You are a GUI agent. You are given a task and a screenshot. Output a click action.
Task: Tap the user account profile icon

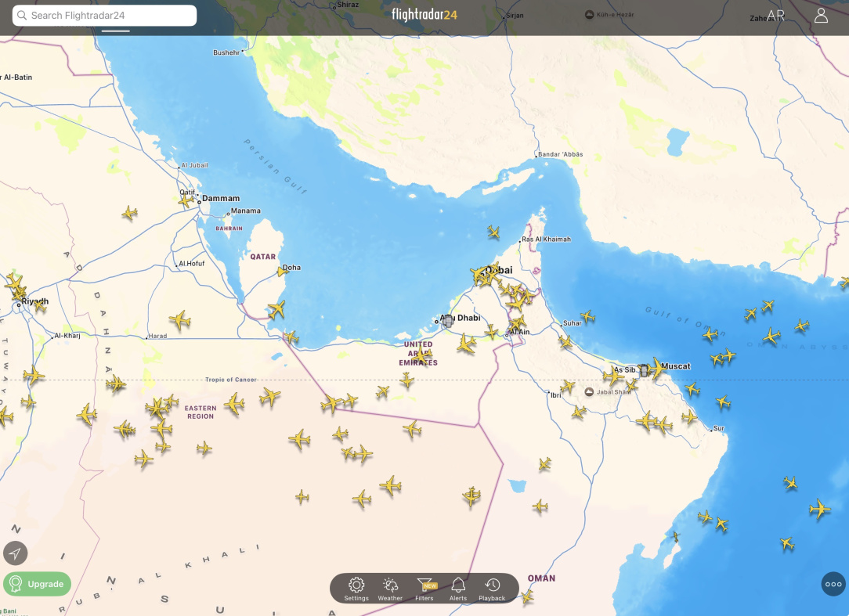[x=821, y=15]
